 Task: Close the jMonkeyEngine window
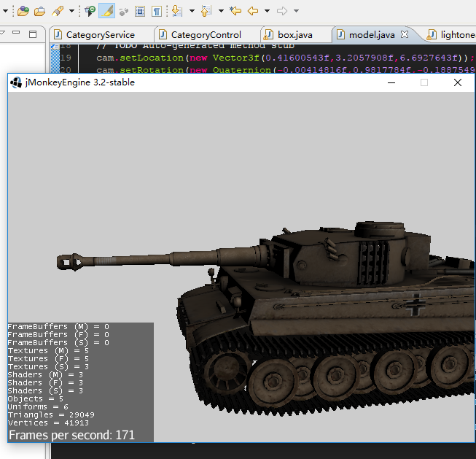click(458, 82)
